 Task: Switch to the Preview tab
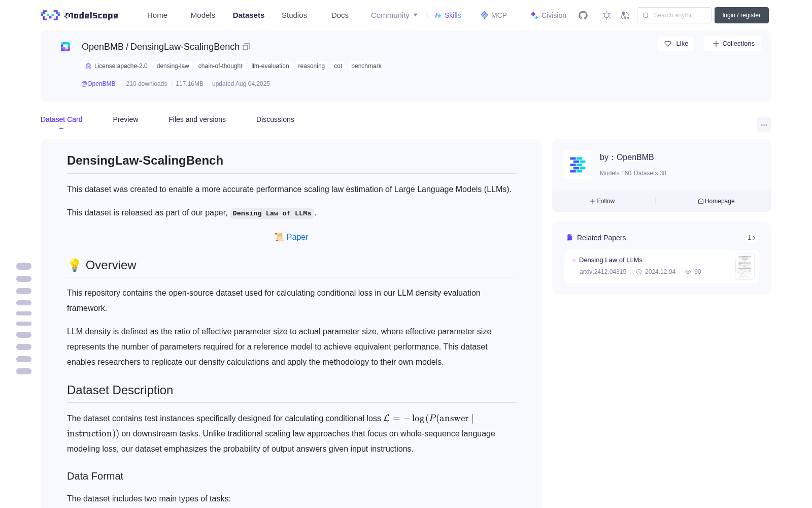click(125, 119)
